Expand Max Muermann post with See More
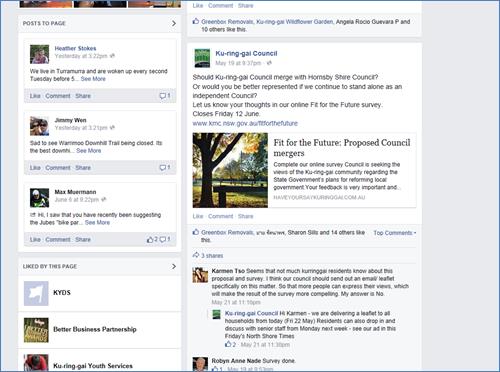Screen dimensions: 500x372 [x=97, y=222]
